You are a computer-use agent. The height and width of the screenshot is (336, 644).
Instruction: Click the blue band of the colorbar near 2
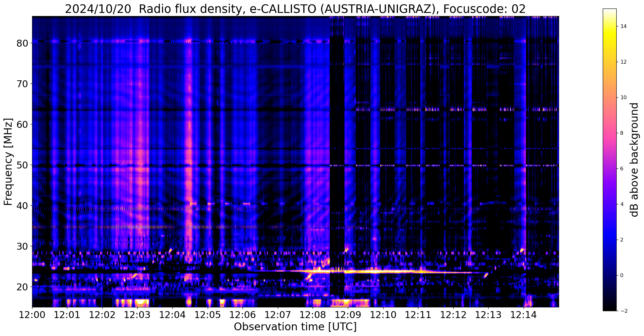(x=609, y=240)
